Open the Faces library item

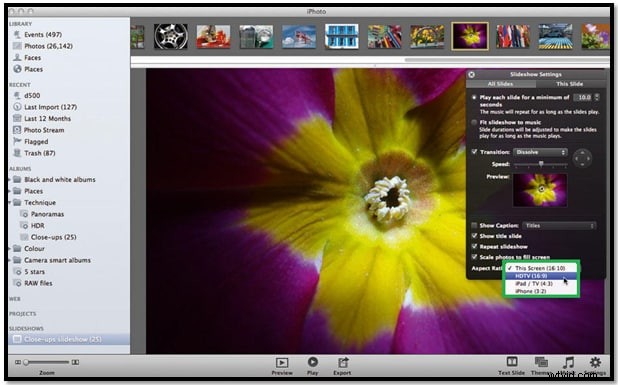tap(32, 58)
